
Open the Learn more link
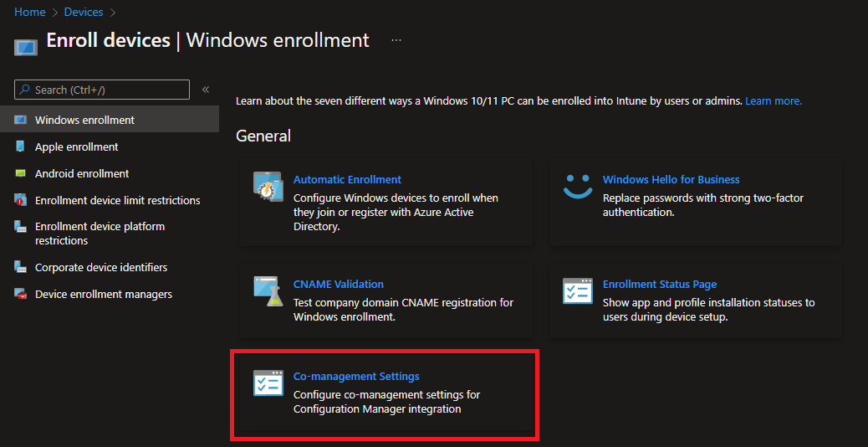[774, 100]
